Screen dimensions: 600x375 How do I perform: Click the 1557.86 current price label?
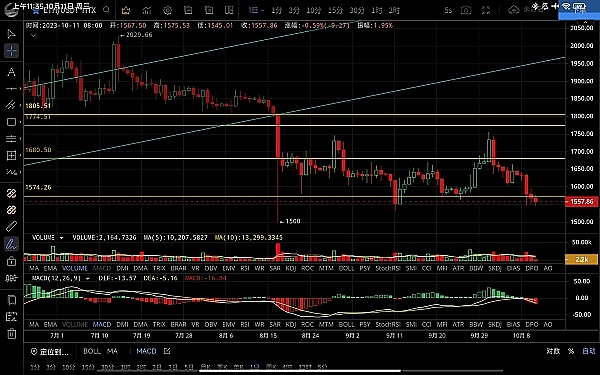tap(581, 201)
